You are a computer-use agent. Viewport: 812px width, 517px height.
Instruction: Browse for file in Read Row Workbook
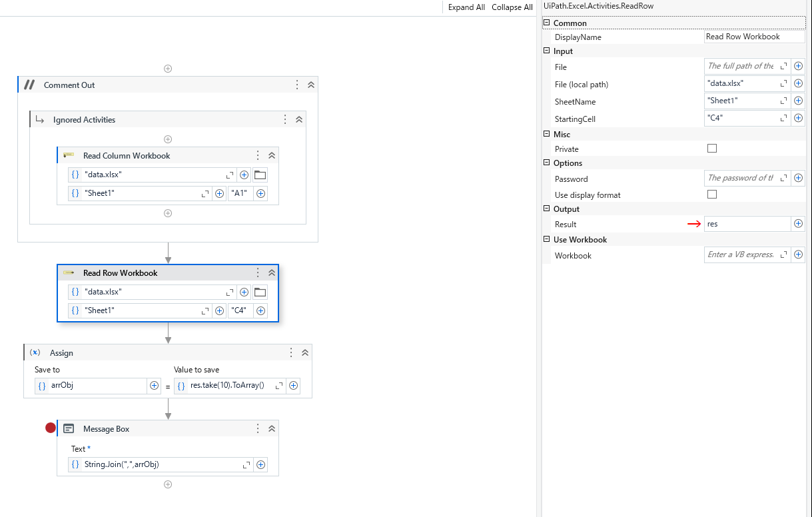[x=260, y=292]
